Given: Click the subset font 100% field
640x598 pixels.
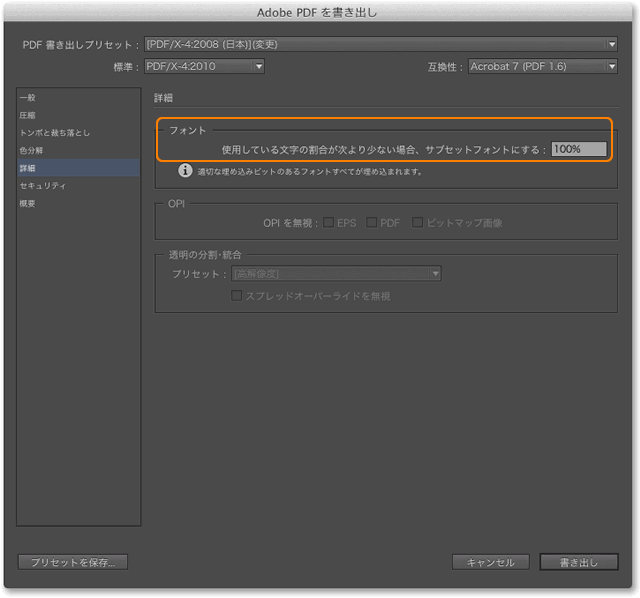Looking at the screenshot, I should click(x=579, y=149).
